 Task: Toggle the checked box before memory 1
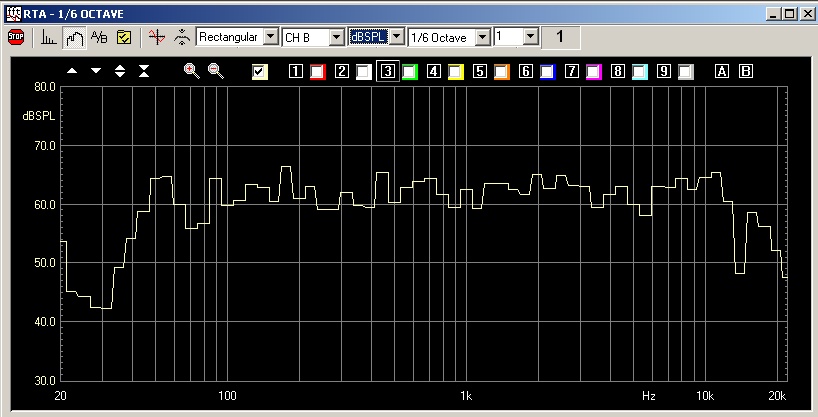(x=260, y=71)
